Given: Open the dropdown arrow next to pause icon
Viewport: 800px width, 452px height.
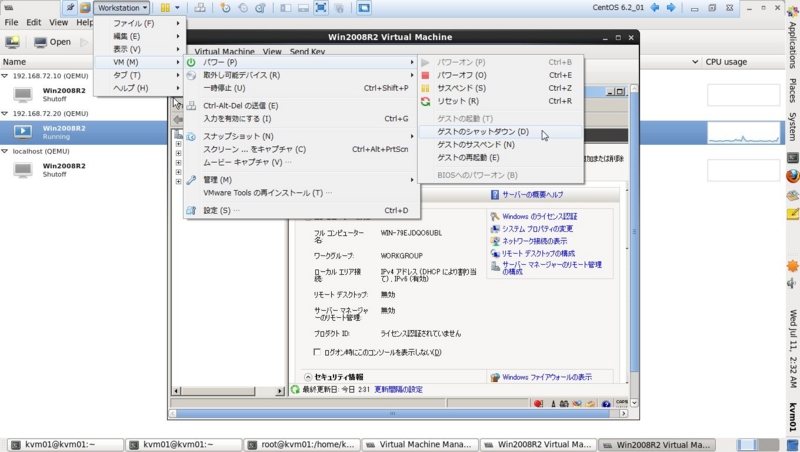Looking at the screenshot, I should click(x=177, y=8).
